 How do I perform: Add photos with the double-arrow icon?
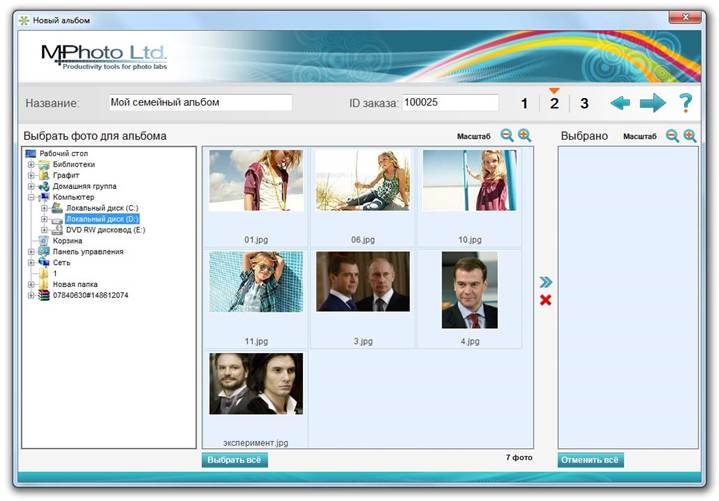coord(546,281)
